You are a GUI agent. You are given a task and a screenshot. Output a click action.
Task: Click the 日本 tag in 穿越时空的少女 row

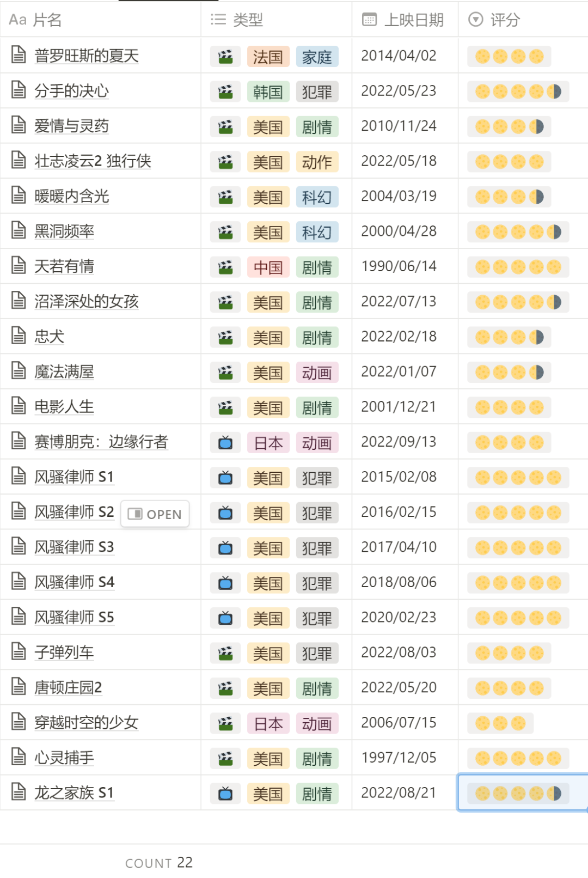coord(268,724)
